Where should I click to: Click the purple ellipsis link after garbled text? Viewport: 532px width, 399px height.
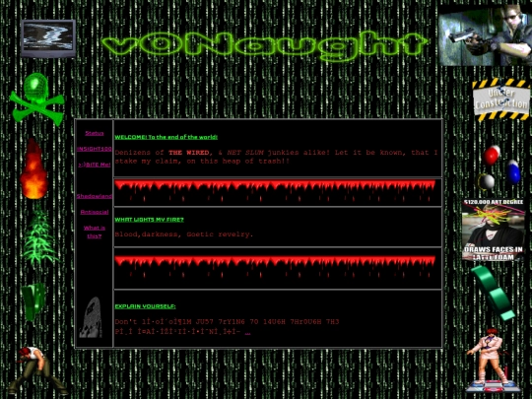tap(247, 332)
